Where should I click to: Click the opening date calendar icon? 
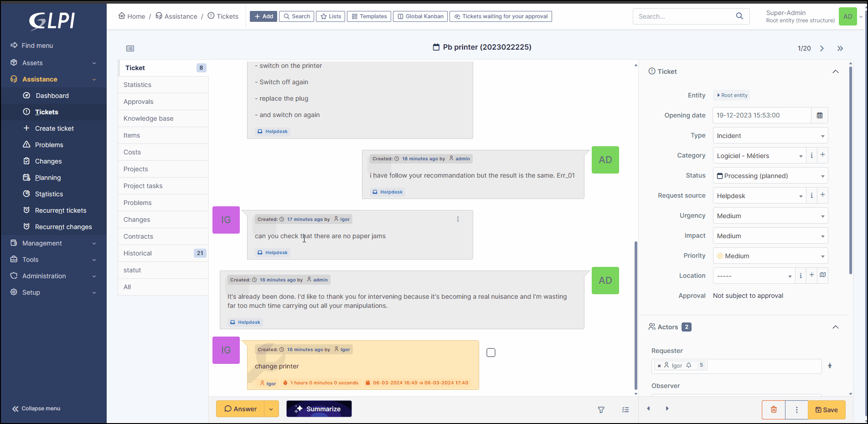click(819, 115)
